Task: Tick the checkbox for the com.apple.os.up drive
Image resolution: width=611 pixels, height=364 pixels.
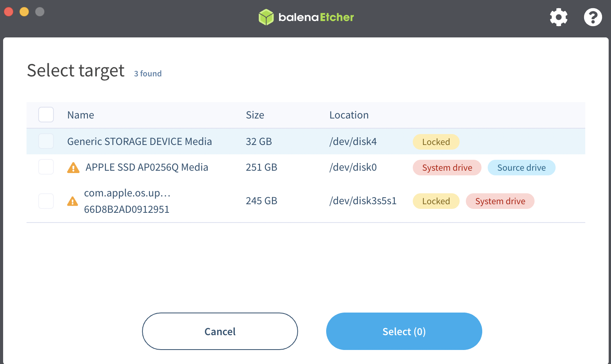Action: click(46, 201)
